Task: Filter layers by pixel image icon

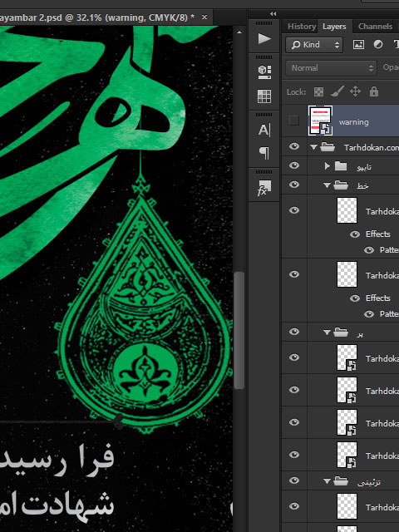Action: pos(358,44)
